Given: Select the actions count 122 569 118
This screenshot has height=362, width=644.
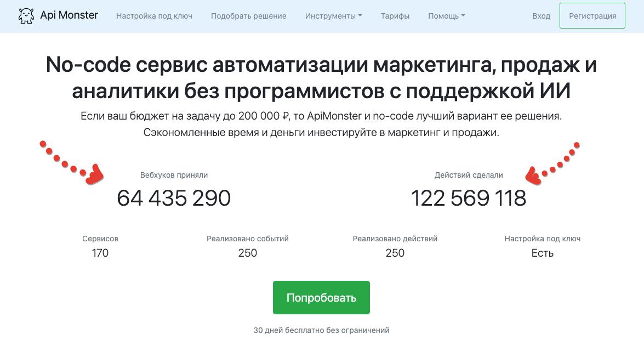Looking at the screenshot, I should coord(469,198).
